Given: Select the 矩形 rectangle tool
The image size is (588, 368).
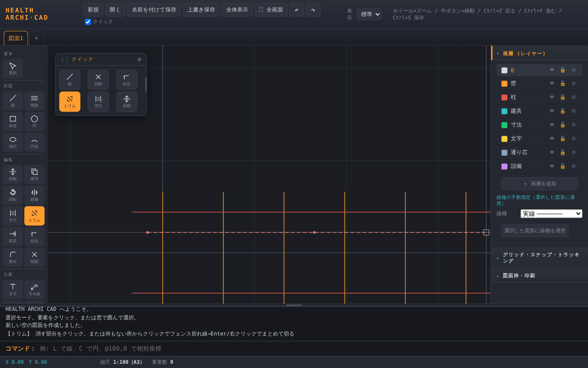Looking at the screenshot, I should 13,121.
